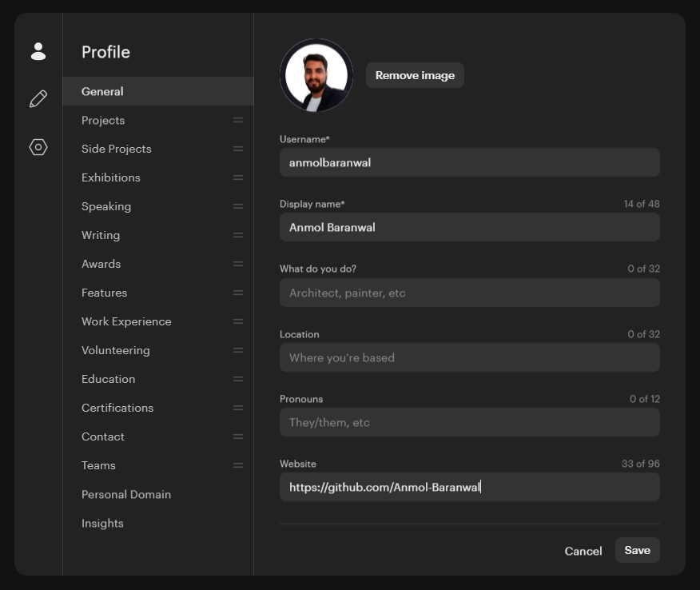
Task: Click the '14 of 48' character counter
Action: (642, 204)
